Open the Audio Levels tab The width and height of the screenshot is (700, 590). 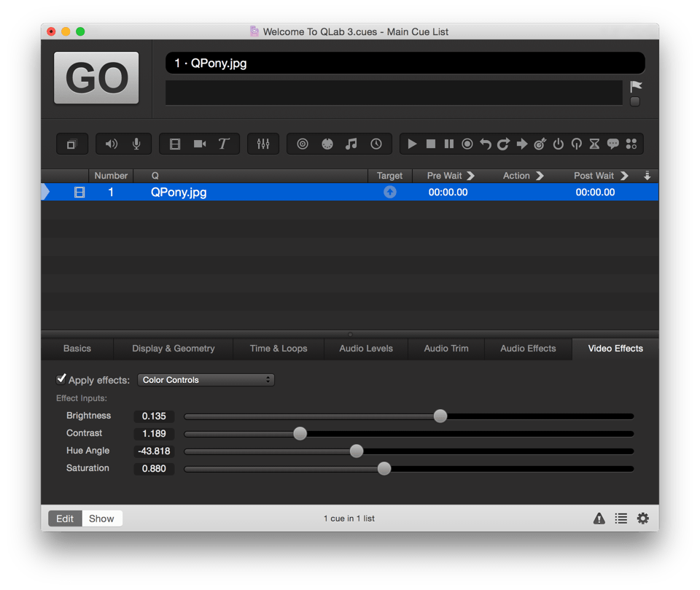pyautogui.click(x=366, y=349)
